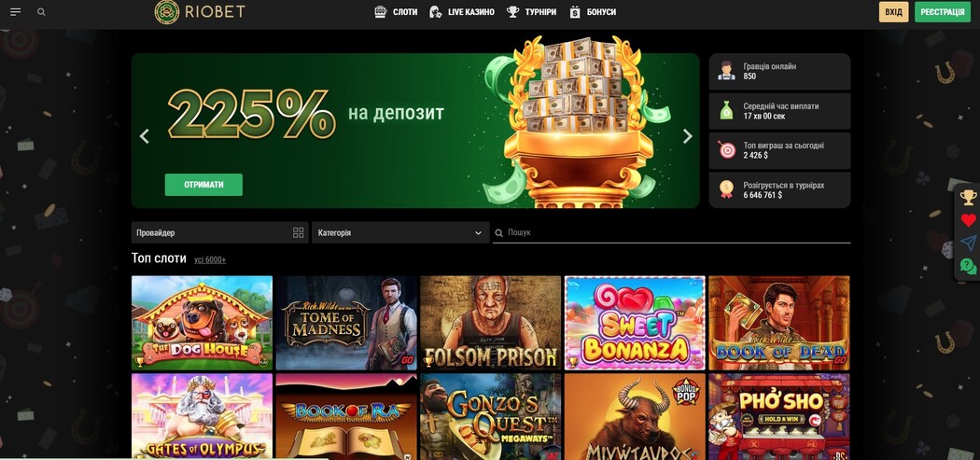Image resolution: width=980 pixels, height=460 pixels.
Task: Open favorites heart icon in sidebar
Action: (968, 220)
